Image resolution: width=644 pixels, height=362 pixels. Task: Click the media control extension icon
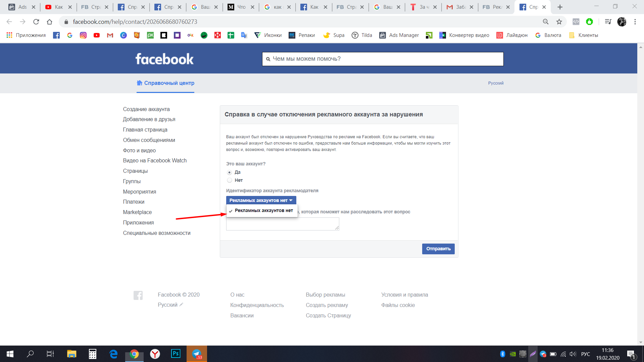coord(608,22)
